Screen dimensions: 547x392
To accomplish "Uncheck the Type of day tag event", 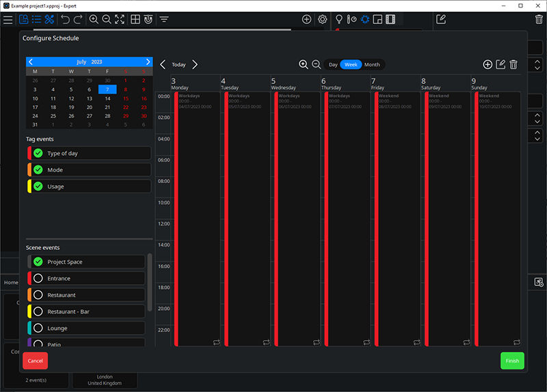I will click(x=38, y=153).
